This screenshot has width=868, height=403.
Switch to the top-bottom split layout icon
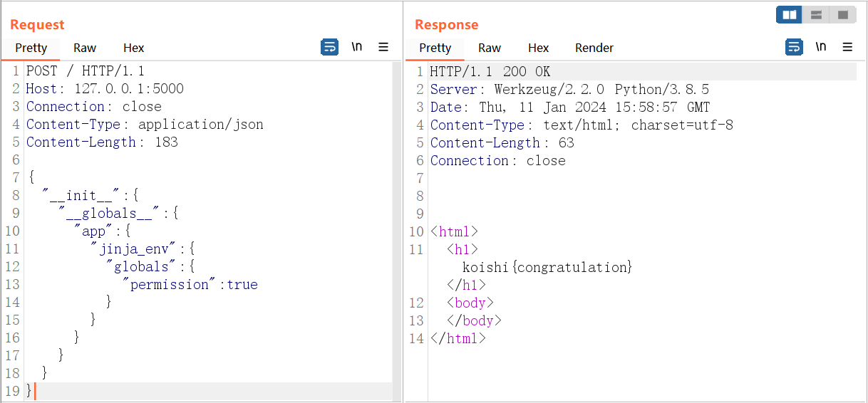[x=816, y=14]
